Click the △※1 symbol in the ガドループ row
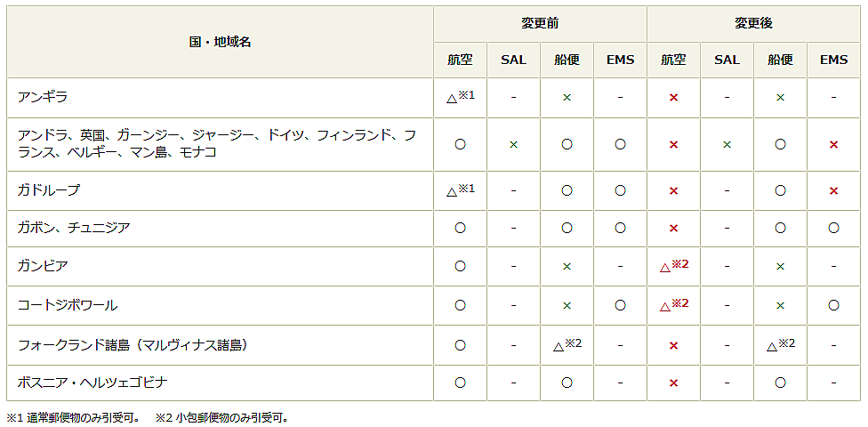 pos(460,189)
